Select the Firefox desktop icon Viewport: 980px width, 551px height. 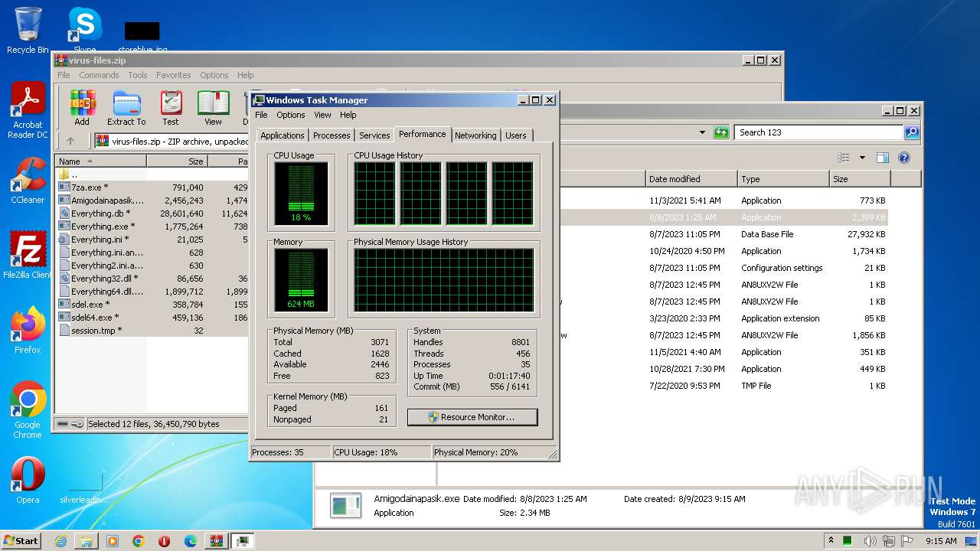(x=28, y=331)
